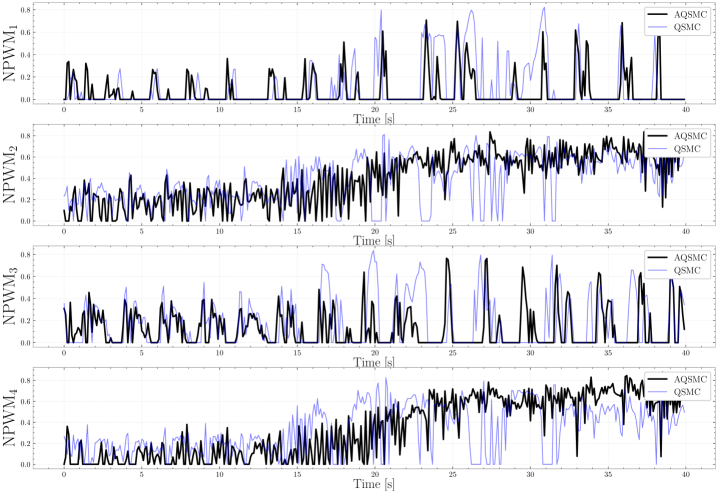Viewport: 718px width, 491px height.
Task: Click the 0 tick label under NPWM4 plot
Action: (64, 475)
